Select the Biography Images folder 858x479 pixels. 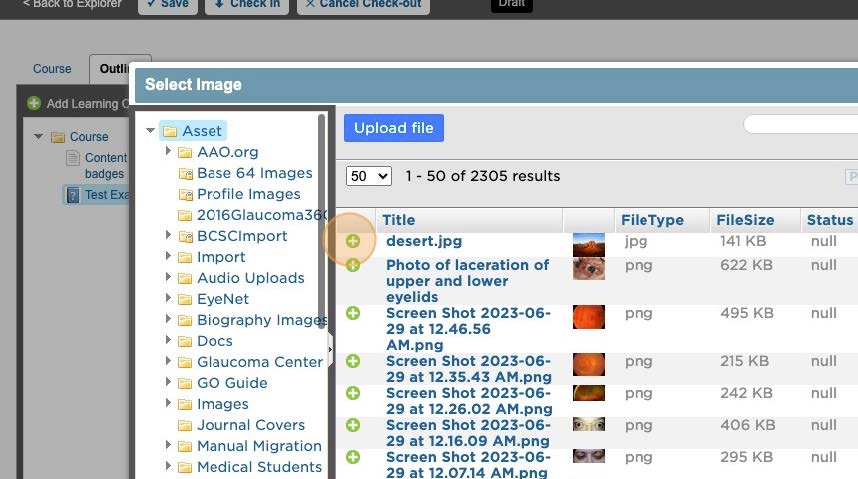262,320
